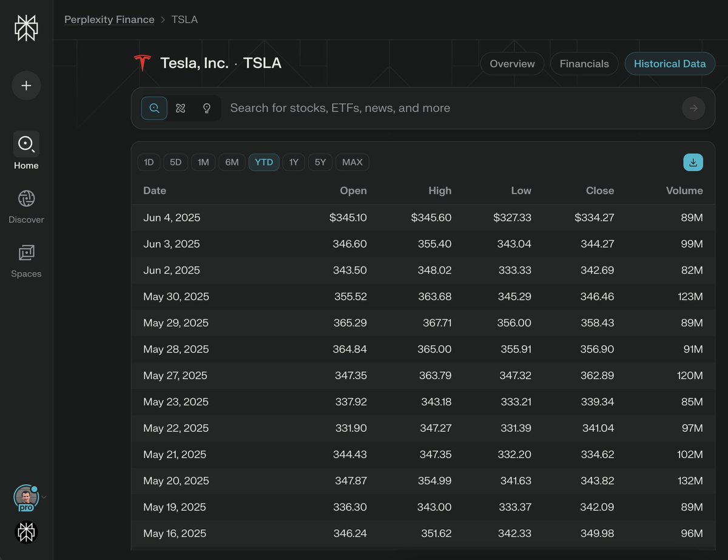
Task: Select the YTD time range
Action: coord(264,162)
